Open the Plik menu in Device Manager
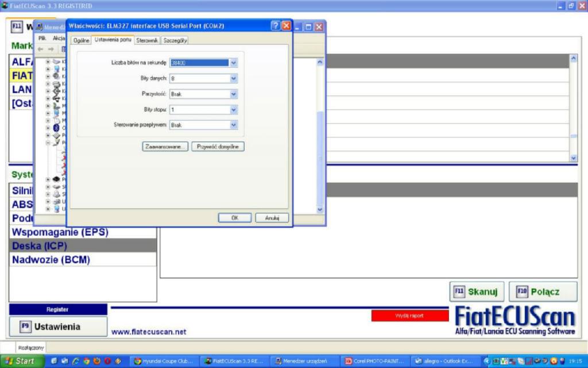This screenshot has width=588, height=368. click(x=42, y=39)
